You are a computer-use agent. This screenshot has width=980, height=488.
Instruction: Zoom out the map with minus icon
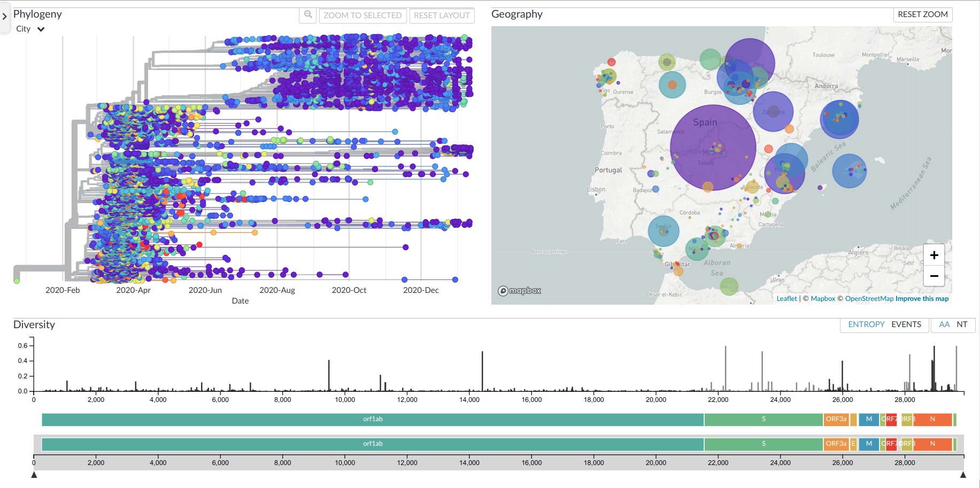coord(934,276)
